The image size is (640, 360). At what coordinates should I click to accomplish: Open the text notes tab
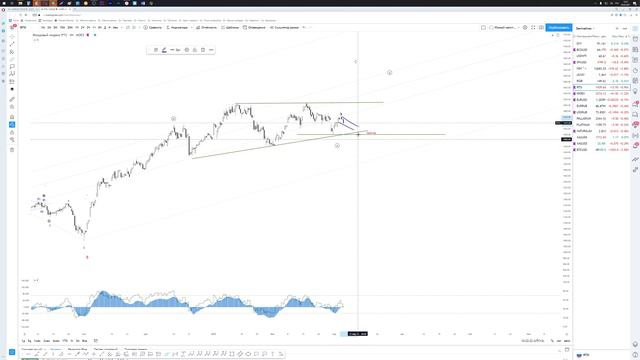[56, 349]
